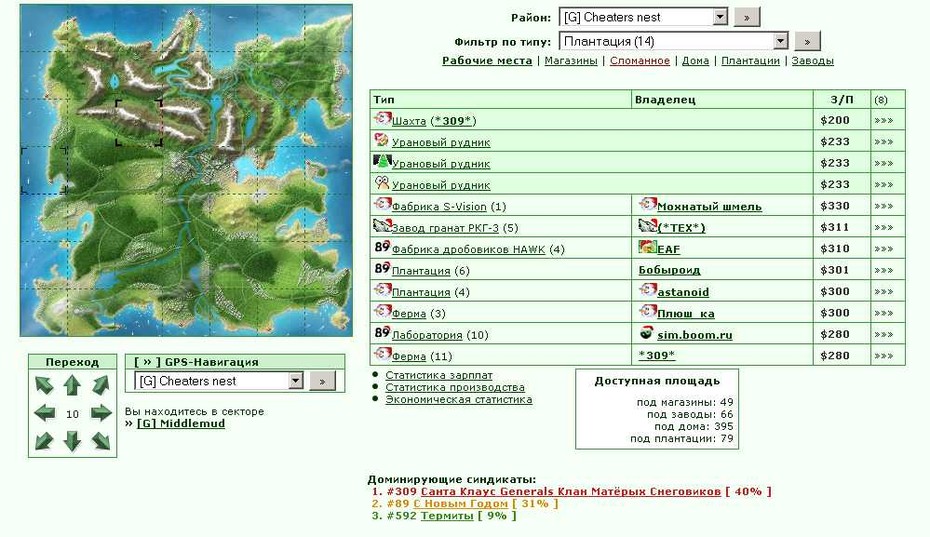Click the south-east transition arrow
The image size is (930, 537).
101,441
